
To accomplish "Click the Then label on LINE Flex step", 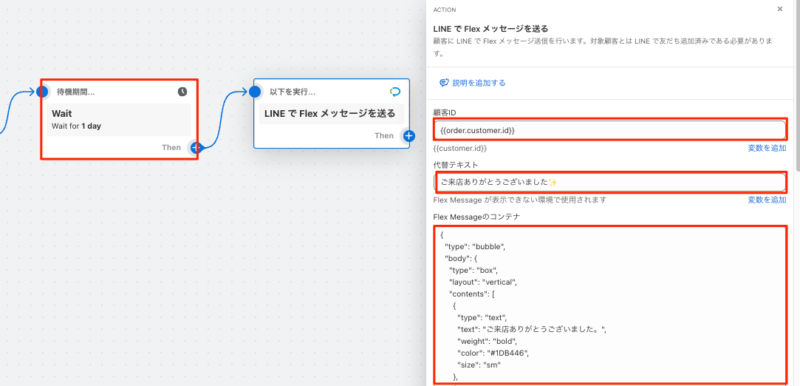I will click(384, 136).
